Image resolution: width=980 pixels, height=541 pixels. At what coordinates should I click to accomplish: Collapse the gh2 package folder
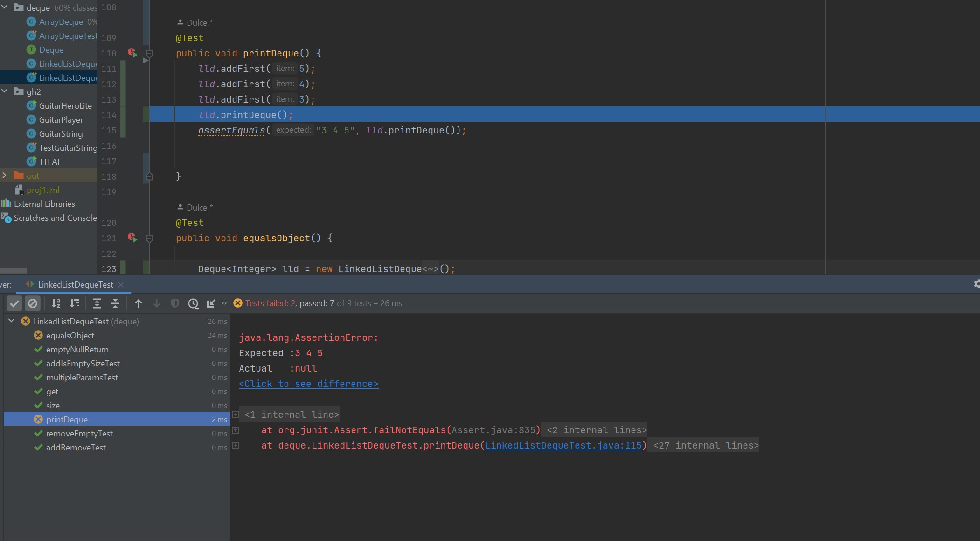[5, 91]
